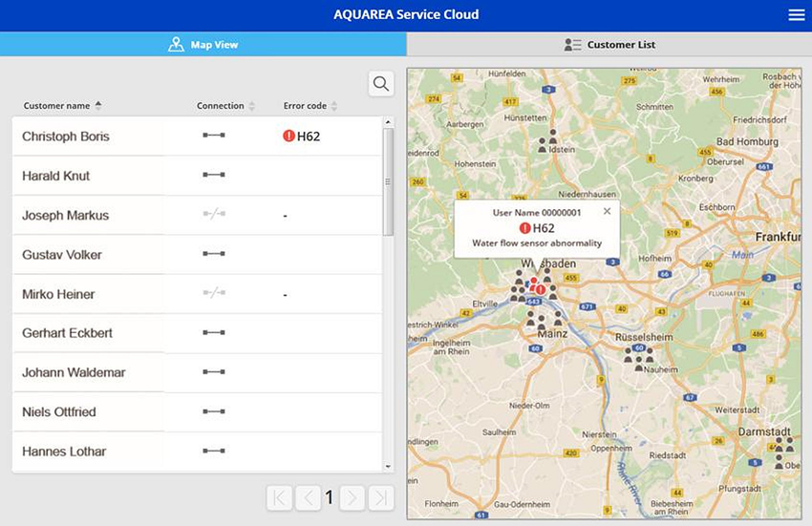The height and width of the screenshot is (526, 812).
Task: Switch to the Map View tab
Action: [x=203, y=45]
